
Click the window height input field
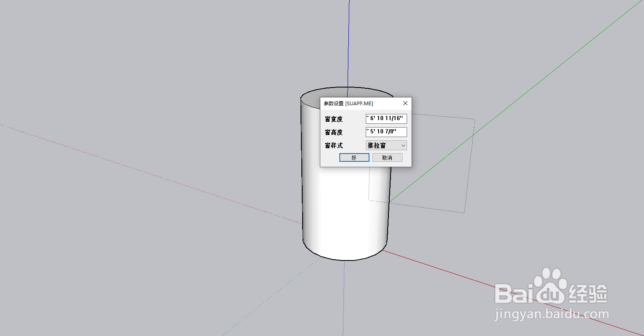pyautogui.click(x=386, y=132)
